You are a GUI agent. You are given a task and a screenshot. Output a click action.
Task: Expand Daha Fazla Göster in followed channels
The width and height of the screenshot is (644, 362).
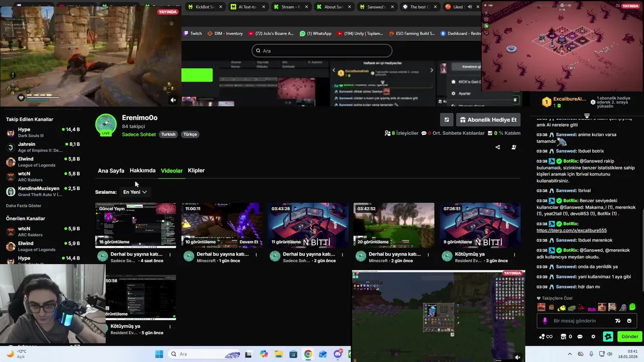point(24,206)
